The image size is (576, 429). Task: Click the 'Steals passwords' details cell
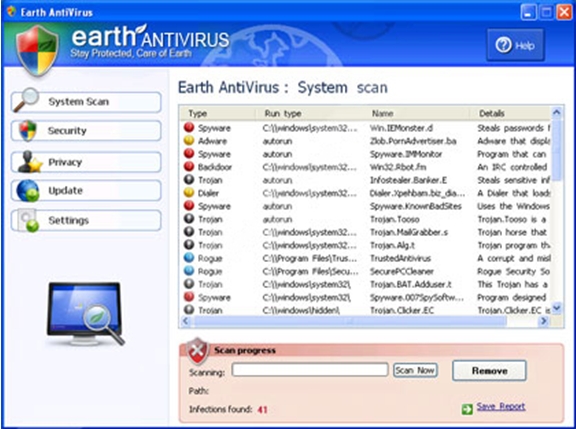point(514,128)
